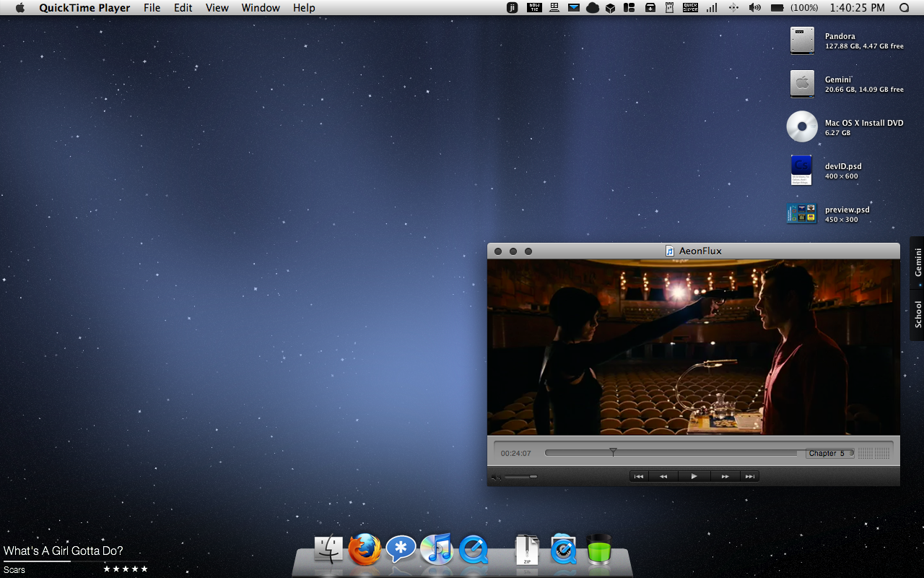Click the menu bar clock 1:40:25 PM
This screenshot has height=578, width=924.
tap(858, 8)
